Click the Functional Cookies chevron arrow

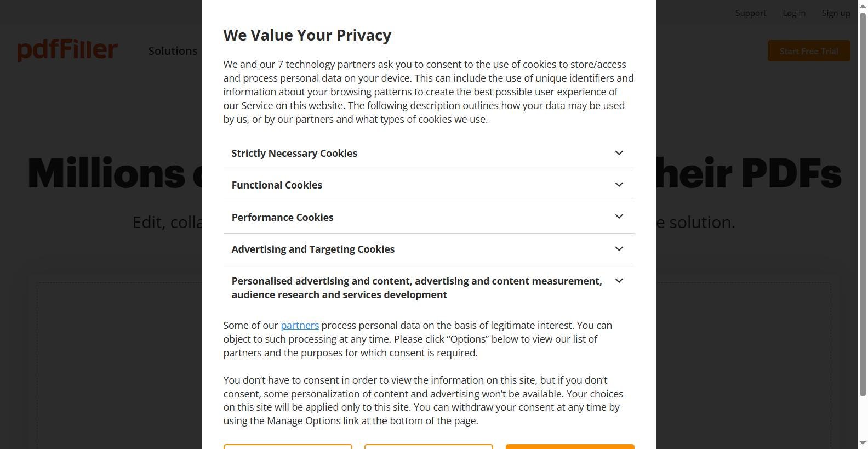(x=619, y=185)
